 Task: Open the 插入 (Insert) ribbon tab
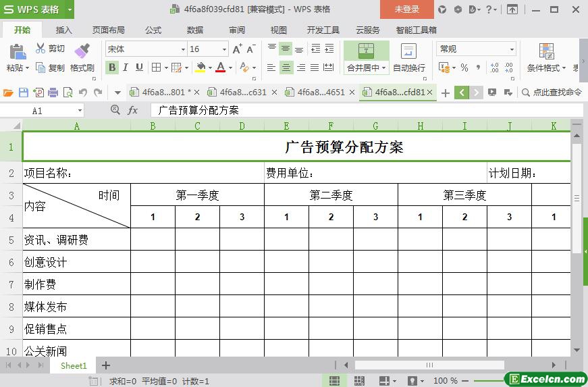click(x=63, y=30)
